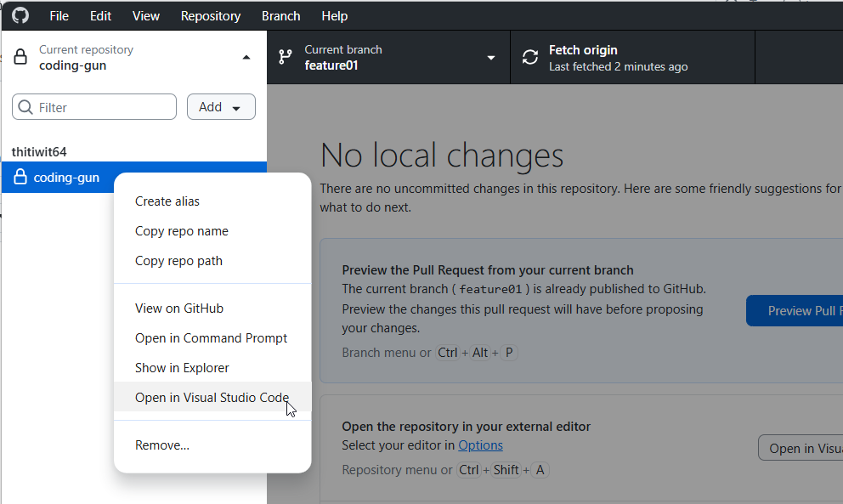Open the Add dropdown button
Screen dimensions: 843x504
[x=221, y=106]
